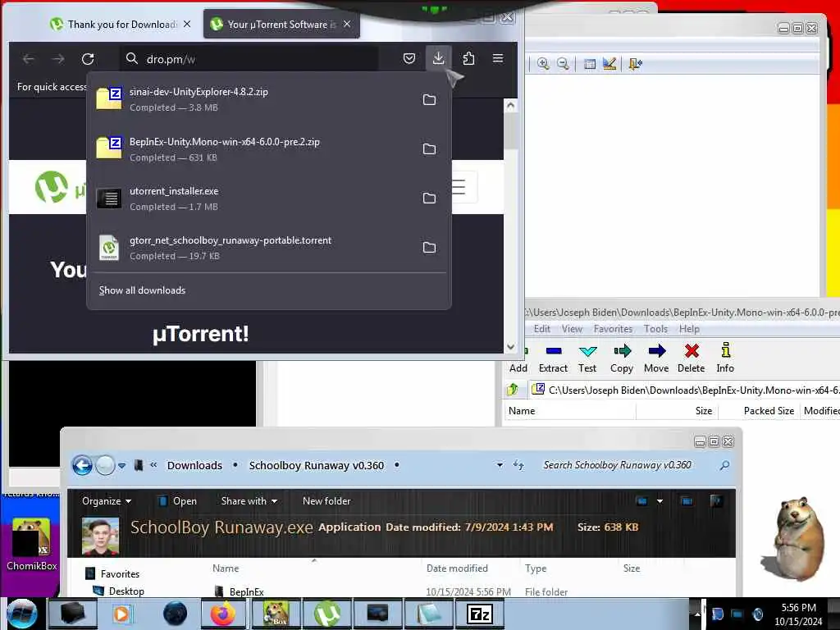The height and width of the screenshot is (630, 840).
Task: Click Firefox URL address field
Action: (x=249, y=59)
